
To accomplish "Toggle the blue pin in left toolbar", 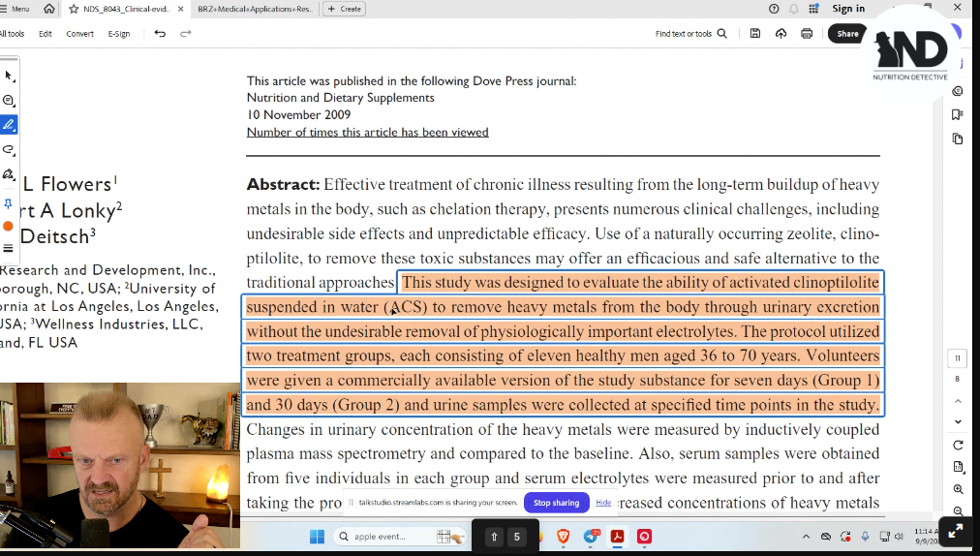I will (x=8, y=203).
